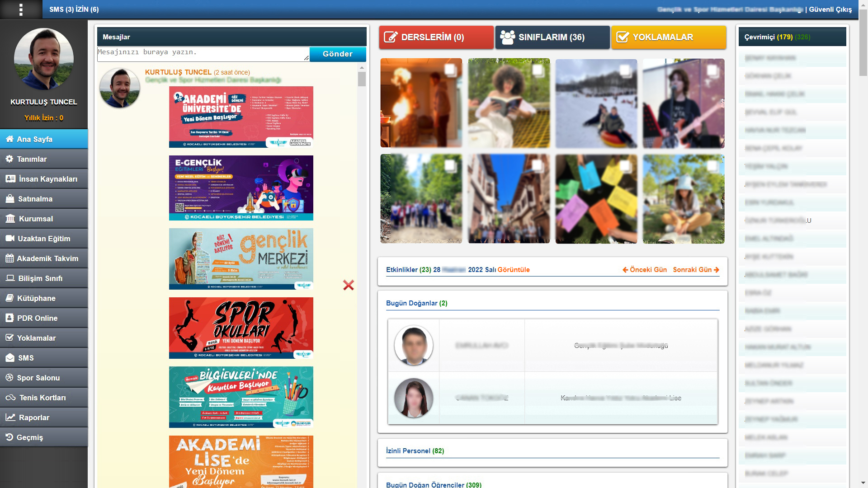This screenshot has height=488, width=868.
Task: Click the SINIFLARIM people group icon
Action: 507,38
